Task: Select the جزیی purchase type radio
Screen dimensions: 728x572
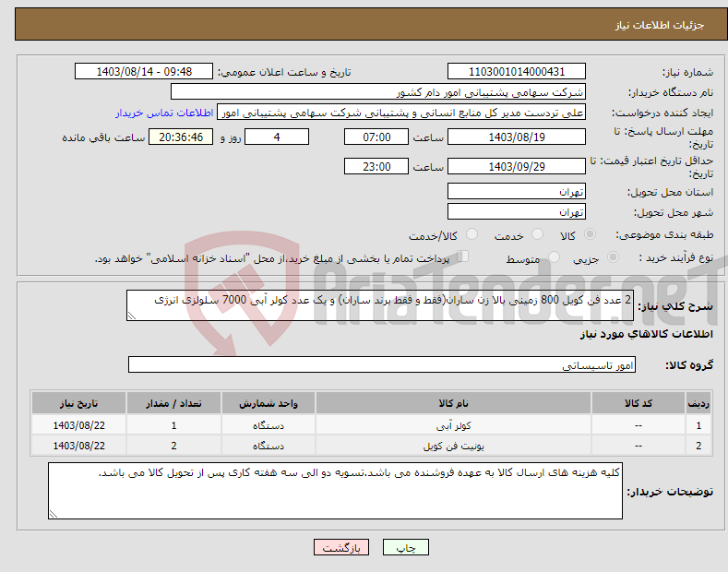Action: click(x=613, y=256)
